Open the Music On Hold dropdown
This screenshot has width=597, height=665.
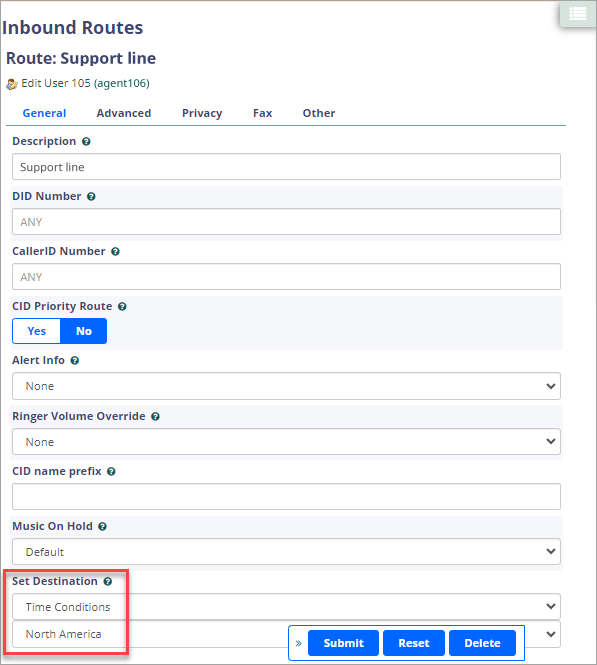pyautogui.click(x=286, y=552)
